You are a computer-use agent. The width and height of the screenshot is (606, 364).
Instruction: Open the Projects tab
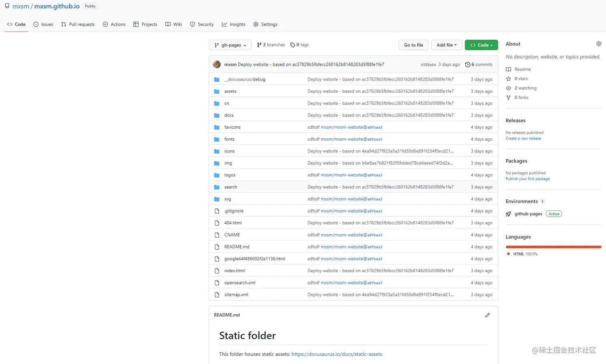click(145, 24)
